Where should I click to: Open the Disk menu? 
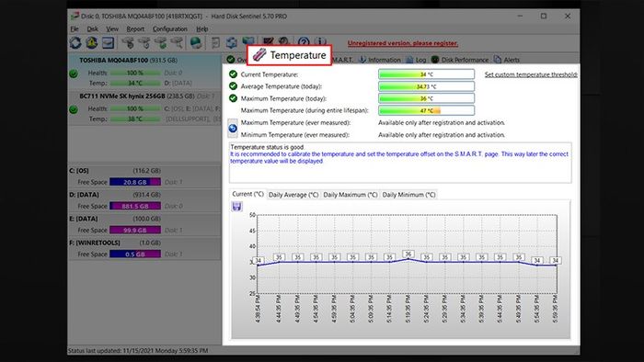[92, 28]
